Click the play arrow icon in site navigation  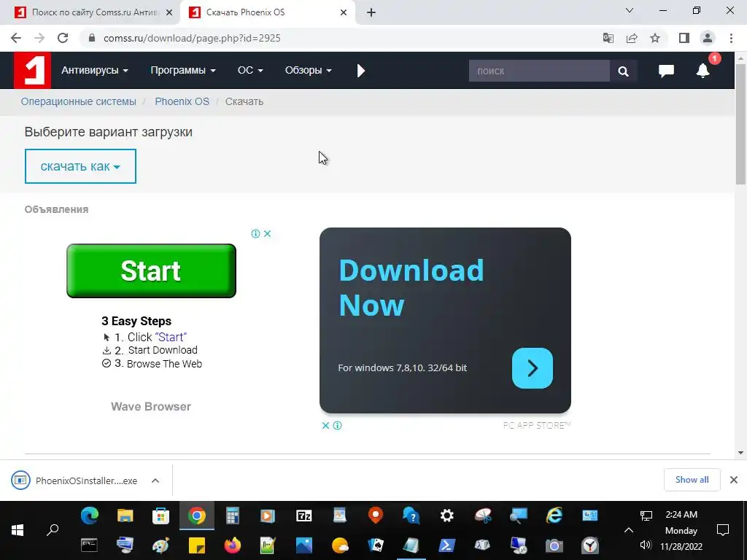point(360,71)
